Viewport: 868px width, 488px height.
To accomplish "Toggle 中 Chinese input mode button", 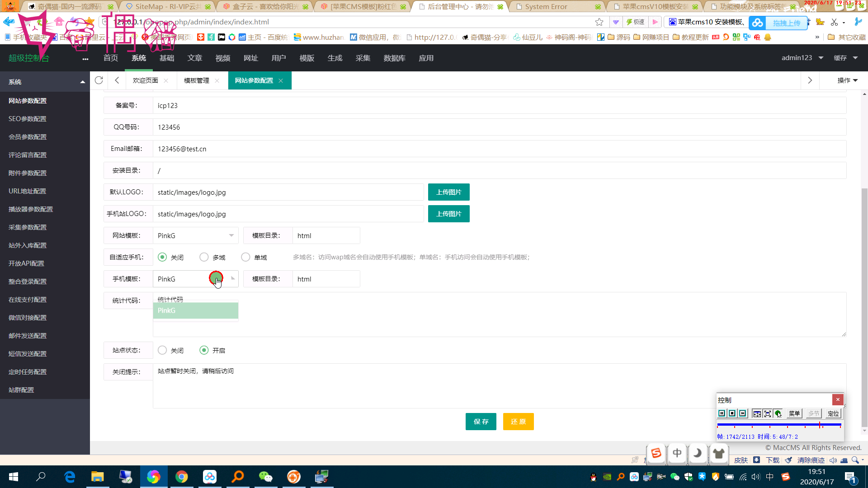I will [x=677, y=453].
